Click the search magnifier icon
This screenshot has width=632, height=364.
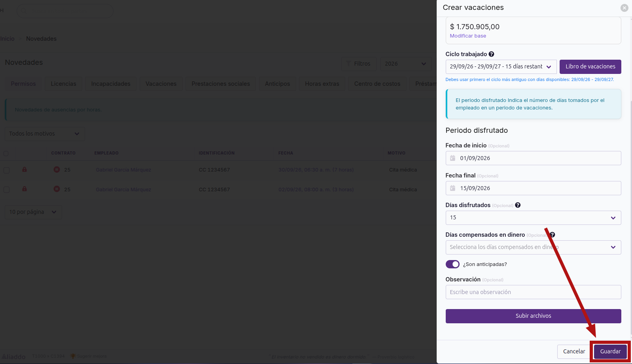24,11
